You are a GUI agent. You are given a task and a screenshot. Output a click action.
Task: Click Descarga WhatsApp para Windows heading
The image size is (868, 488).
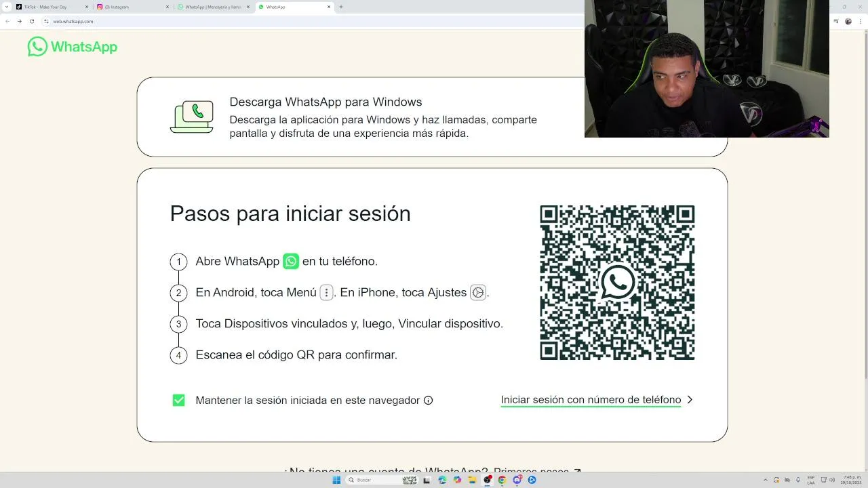tap(325, 102)
